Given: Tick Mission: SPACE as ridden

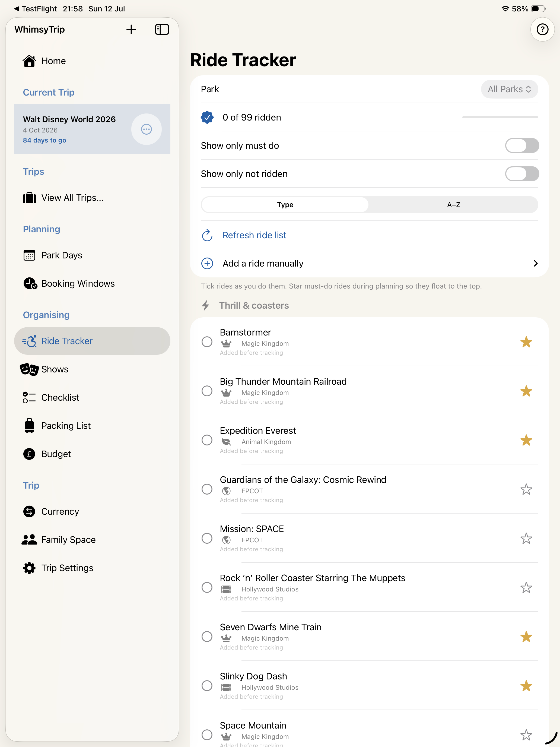Looking at the screenshot, I should pyautogui.click(x=207, y=539).
